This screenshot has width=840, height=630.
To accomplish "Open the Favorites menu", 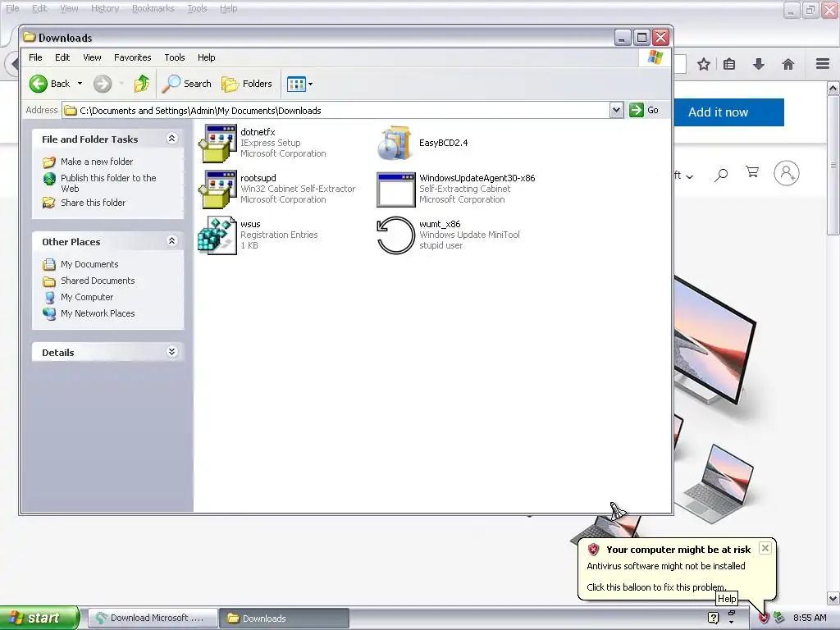I will [132, 57].
